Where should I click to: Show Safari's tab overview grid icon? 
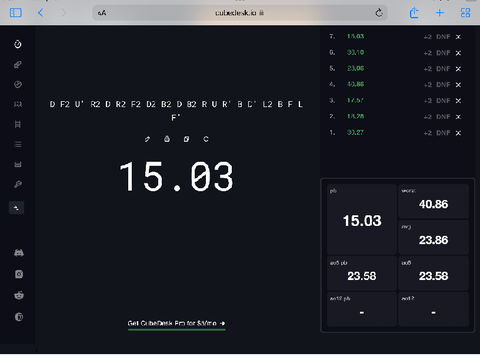coord(465,13)
